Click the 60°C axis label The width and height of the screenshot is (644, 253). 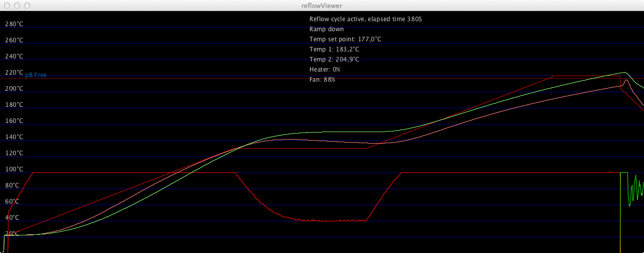12,202
